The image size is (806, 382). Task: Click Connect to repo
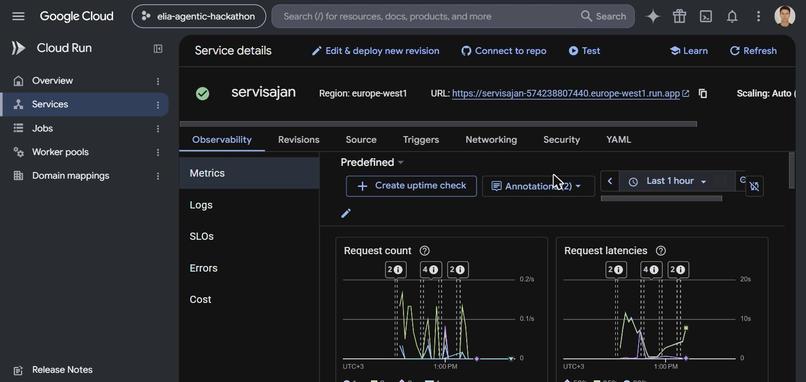click(504, 51)
